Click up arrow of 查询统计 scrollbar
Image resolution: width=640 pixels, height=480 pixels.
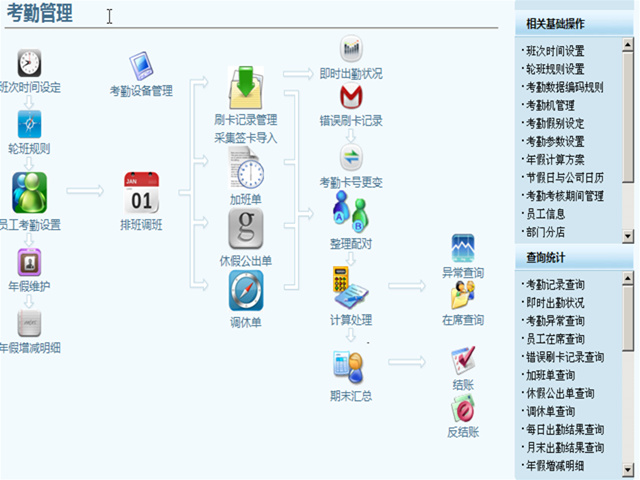[x=628, y=278]
